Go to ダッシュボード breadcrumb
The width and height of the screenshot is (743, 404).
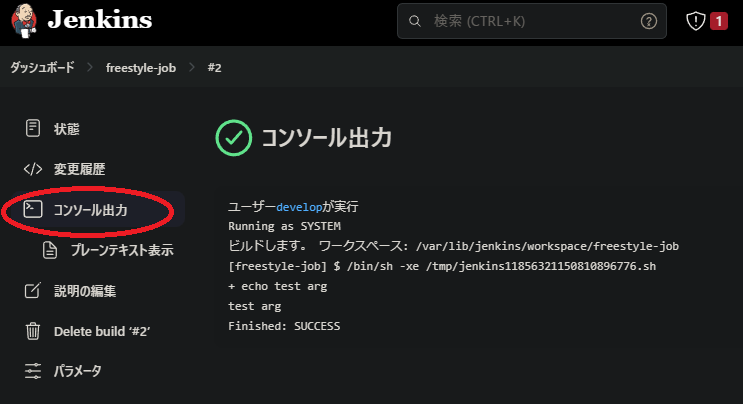[x=42, y=68]
